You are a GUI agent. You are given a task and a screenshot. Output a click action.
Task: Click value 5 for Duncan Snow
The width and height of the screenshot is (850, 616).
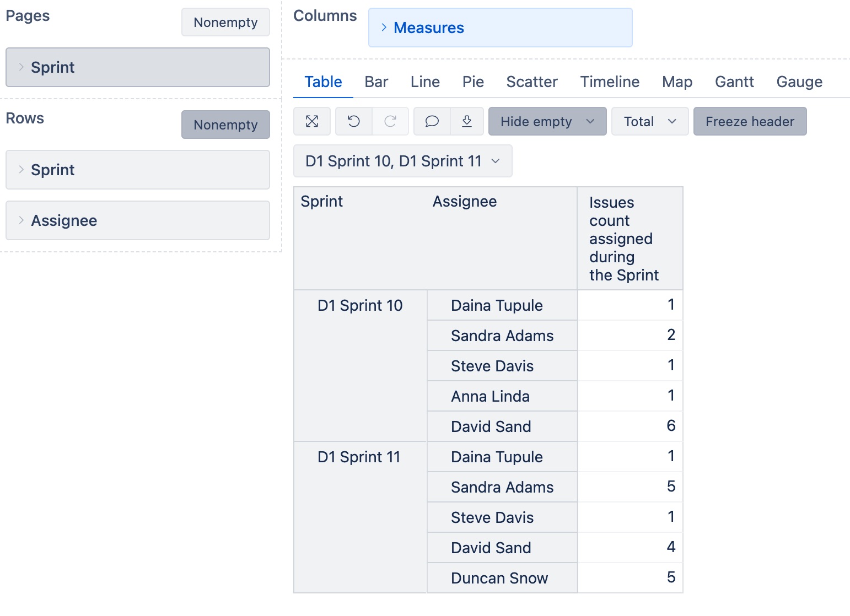[x=630, y=577]
